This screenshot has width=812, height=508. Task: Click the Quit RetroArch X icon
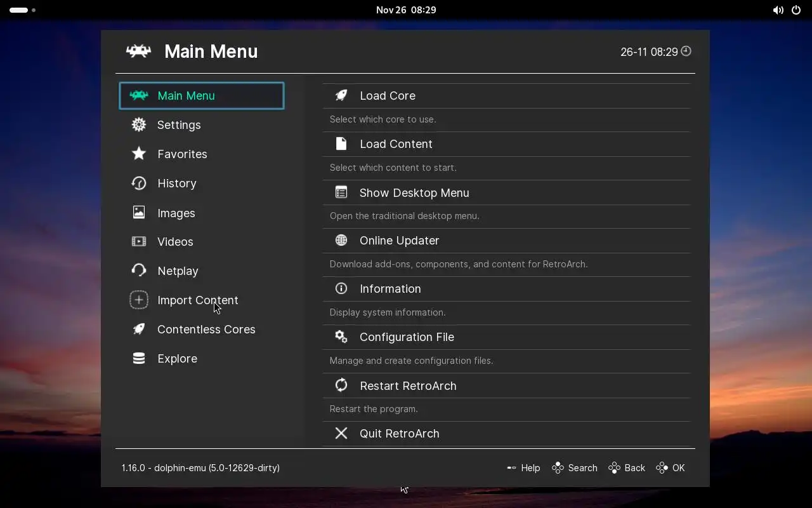coord(341,433)
